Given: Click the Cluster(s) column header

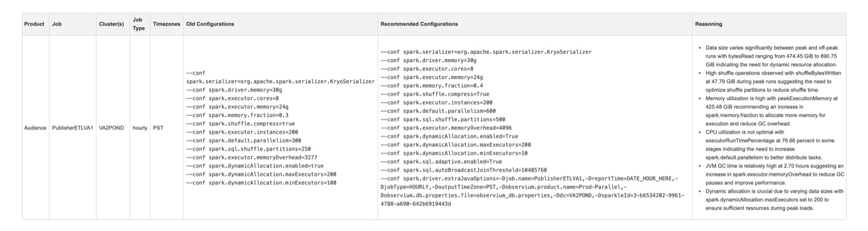Looking at the screenshot, I should (111, 24).
